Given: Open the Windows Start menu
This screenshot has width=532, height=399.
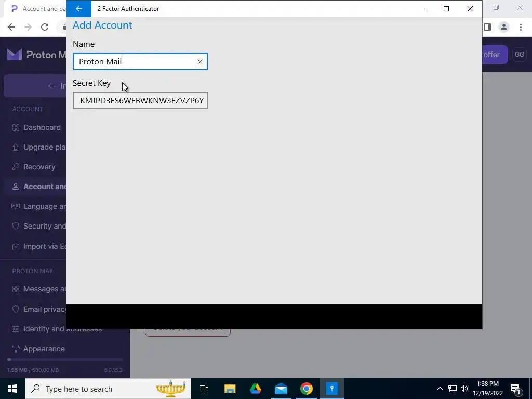Looking at the screenshot, I should click(12, 389).
